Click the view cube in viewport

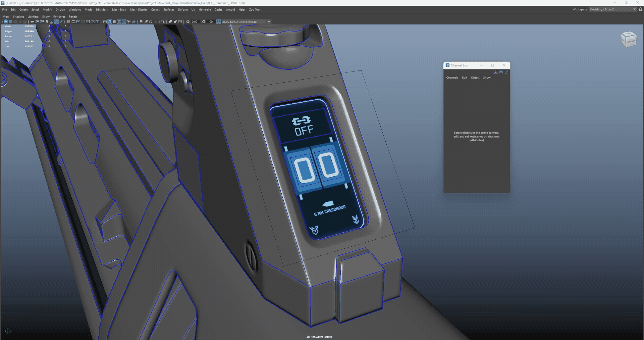pyautogui.click(x=629, y=40)
